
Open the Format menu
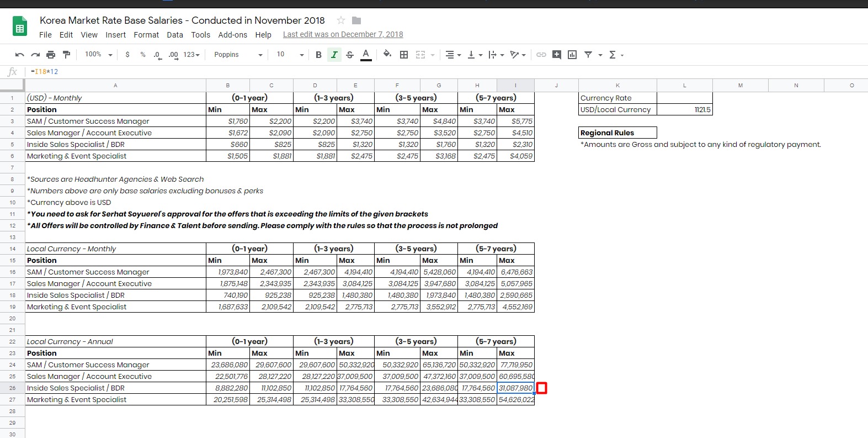click(x=146, y=35)
